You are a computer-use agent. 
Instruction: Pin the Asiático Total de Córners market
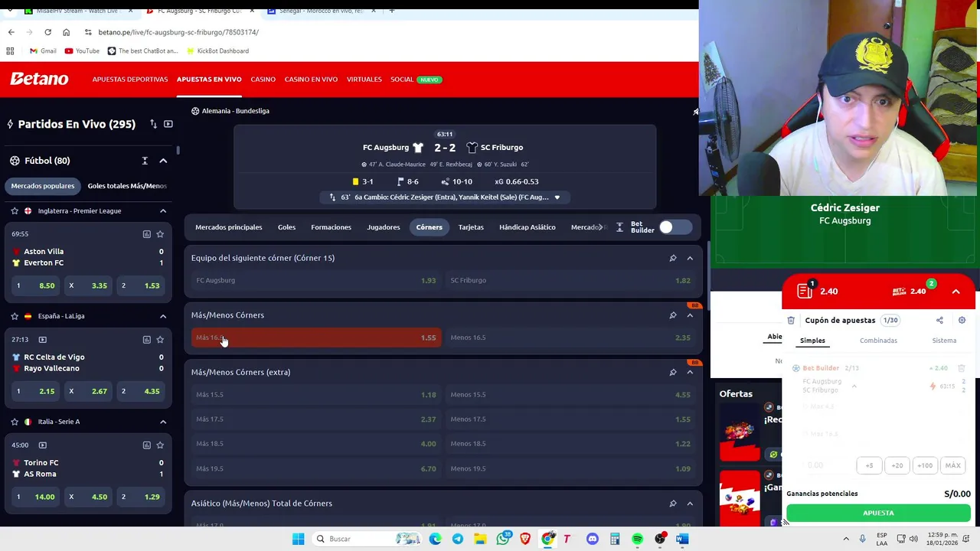673,504
